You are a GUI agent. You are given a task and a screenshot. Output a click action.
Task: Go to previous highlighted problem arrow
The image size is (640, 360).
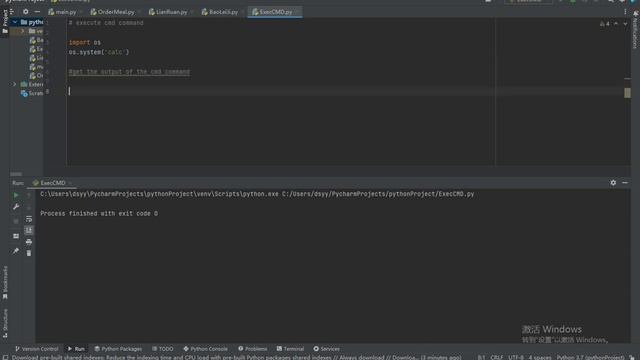click(x=616, y=24)
